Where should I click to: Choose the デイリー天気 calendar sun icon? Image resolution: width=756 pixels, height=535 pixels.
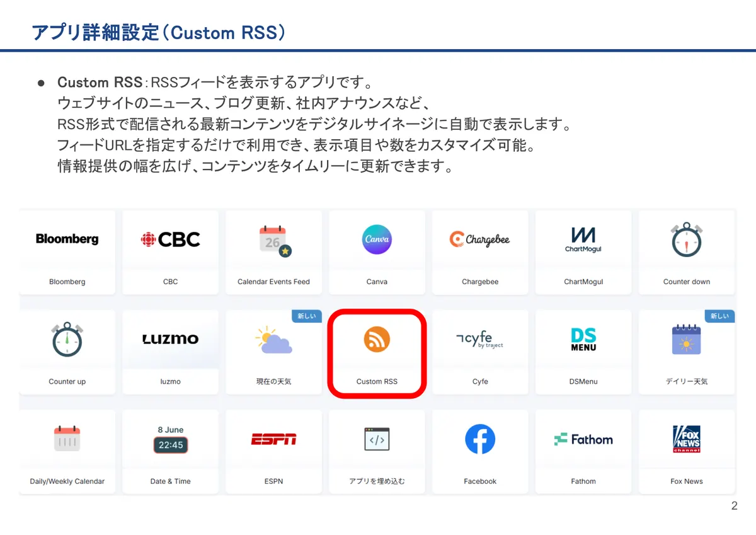[x=687, y=339]
